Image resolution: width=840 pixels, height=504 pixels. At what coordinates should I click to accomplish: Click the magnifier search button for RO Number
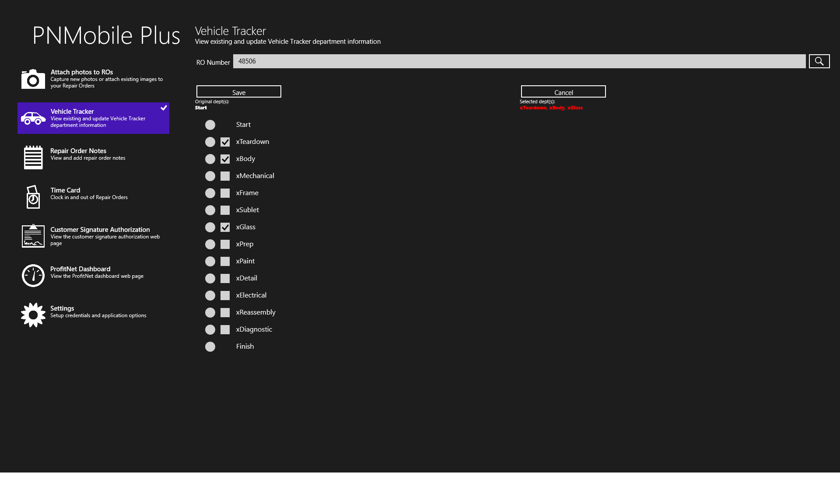pos(819,61)
